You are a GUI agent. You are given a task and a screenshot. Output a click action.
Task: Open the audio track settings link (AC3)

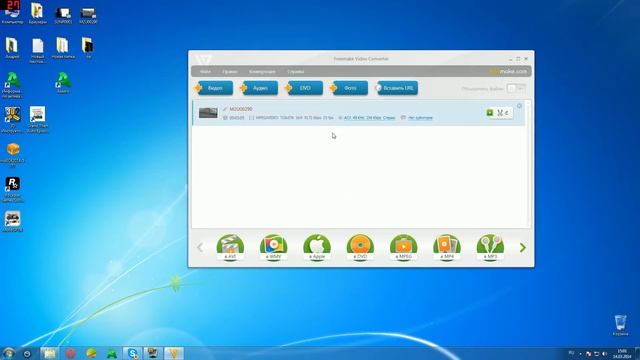point(369,118)
